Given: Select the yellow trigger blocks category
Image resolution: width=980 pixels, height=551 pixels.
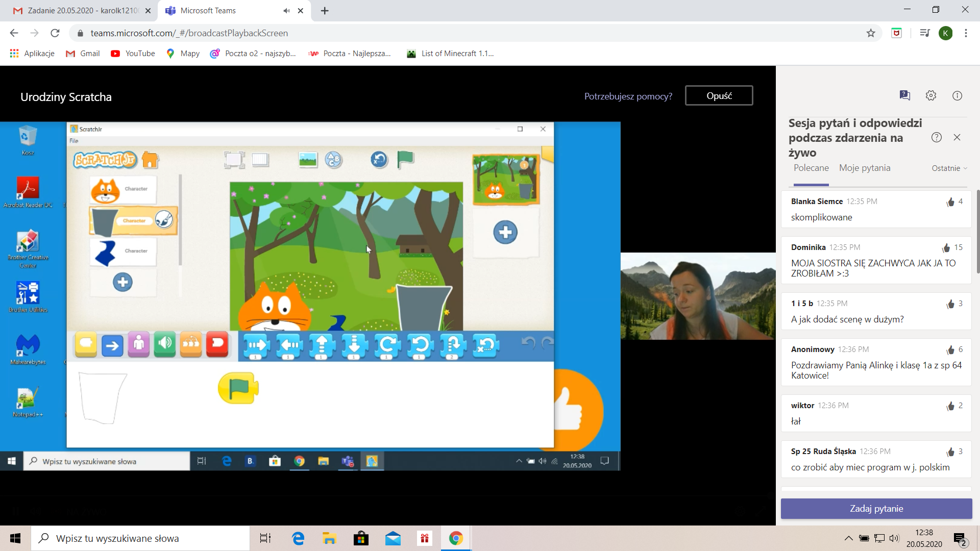Looking at the screenshot, I should (x=86, y=344).
